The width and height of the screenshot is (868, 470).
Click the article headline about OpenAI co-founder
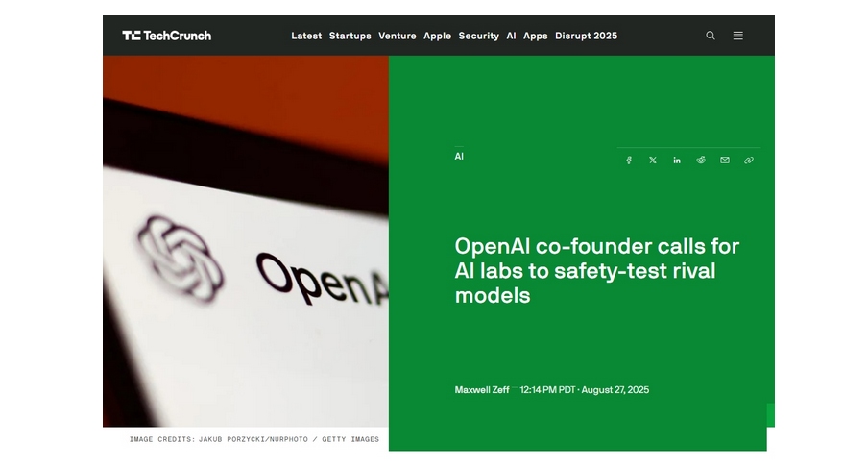(x=597, y=270)
